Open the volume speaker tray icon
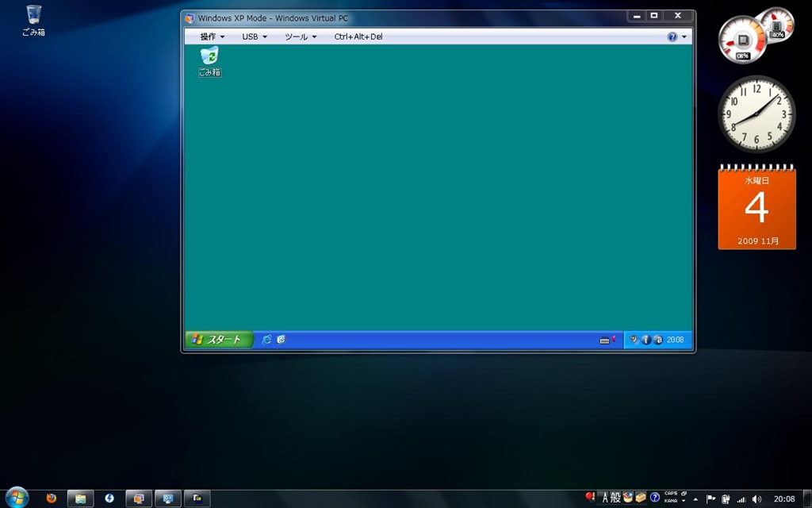The image size is (812, 508). pyautogui.click(x=756, y=499)
